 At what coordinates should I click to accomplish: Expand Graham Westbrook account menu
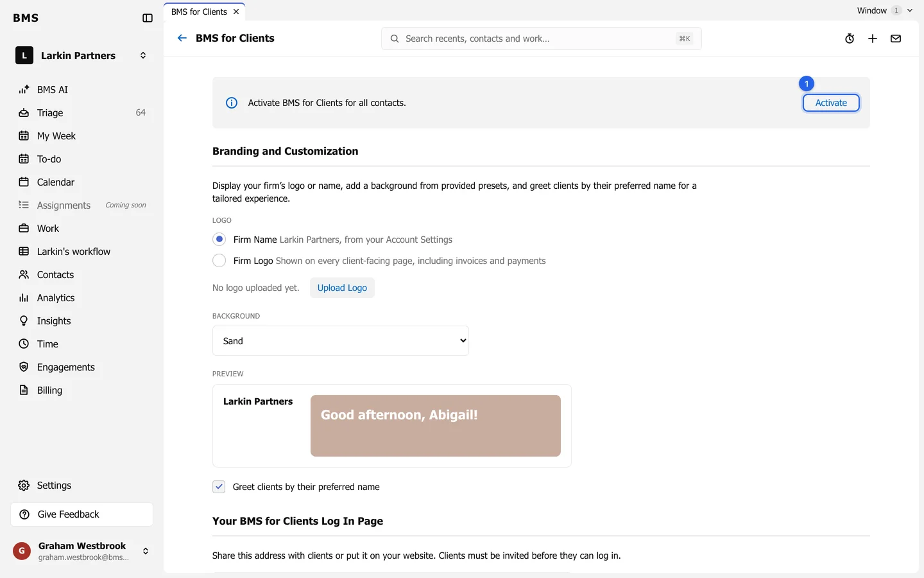(82, 551)
